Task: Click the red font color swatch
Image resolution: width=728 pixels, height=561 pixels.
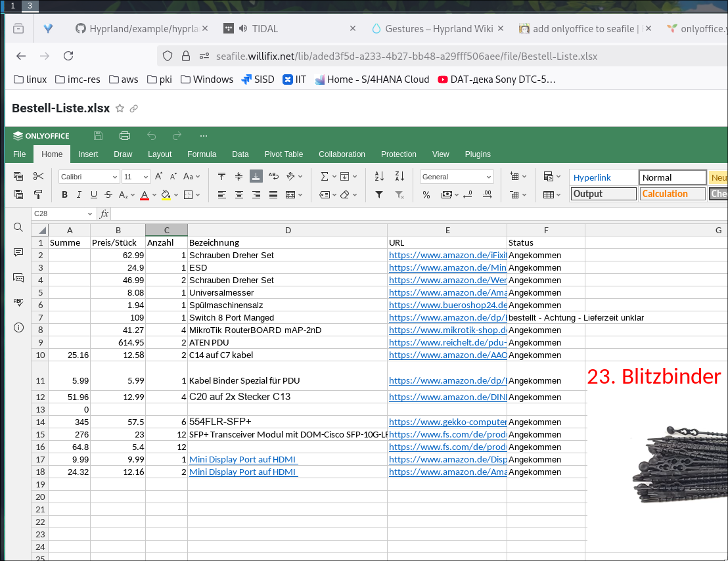Action: point(145,195)
